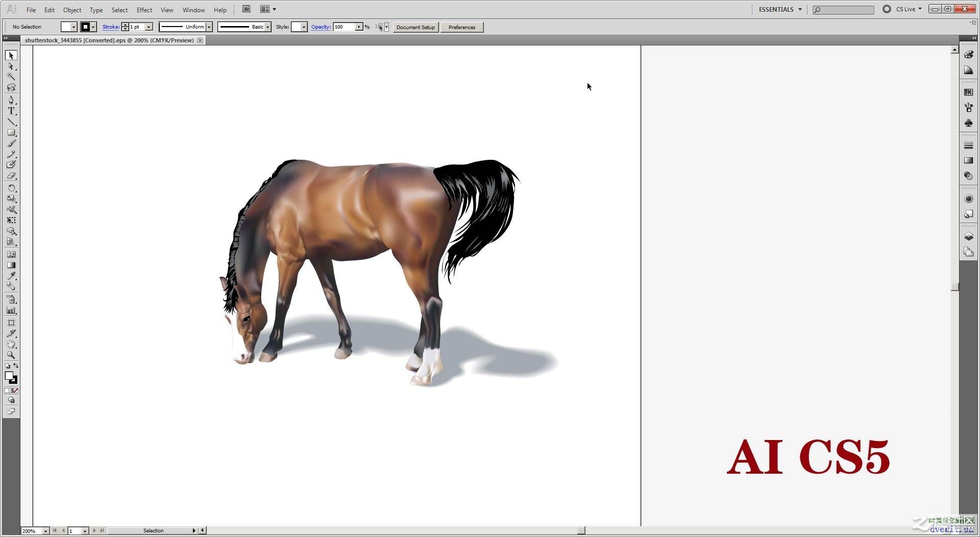Screen dimensions: 980x537
Task: Expand the ESSENTIALS workspace switcher
Action: pyautogui.click(x=780, y=9)
